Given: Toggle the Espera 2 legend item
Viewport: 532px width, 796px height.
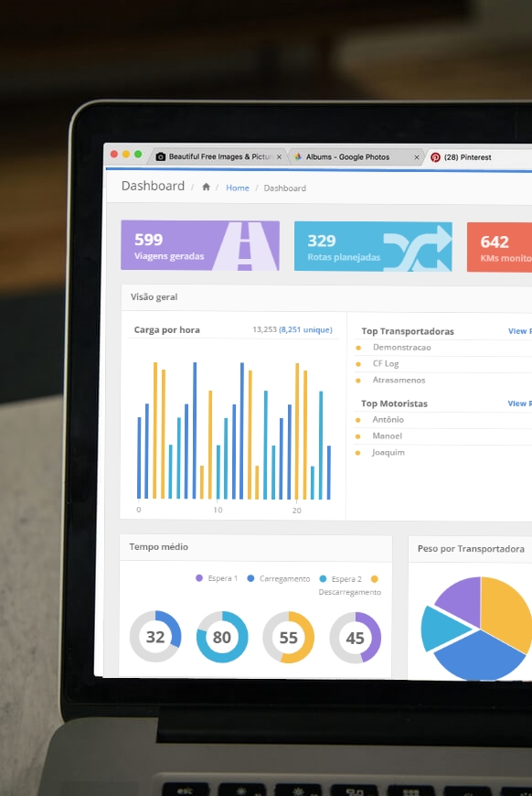Looking at the screenshot, I should point(340,579).
